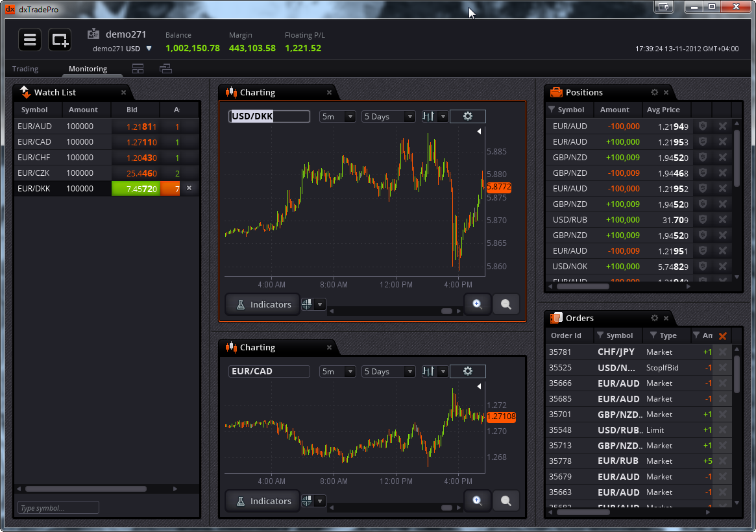The image size is (756, 532).
Task: Open chart type dropdown on USD/DKK chart
Action: click(435, 117)
